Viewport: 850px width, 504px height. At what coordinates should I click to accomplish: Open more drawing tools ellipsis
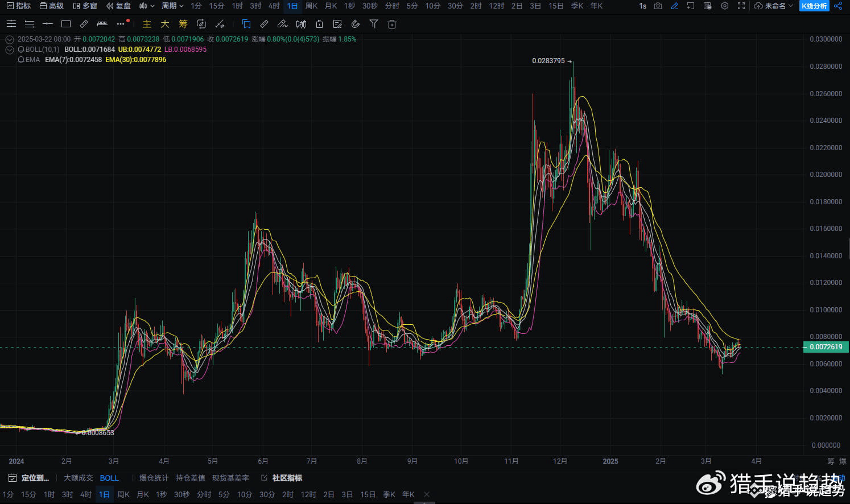[121, 24]
